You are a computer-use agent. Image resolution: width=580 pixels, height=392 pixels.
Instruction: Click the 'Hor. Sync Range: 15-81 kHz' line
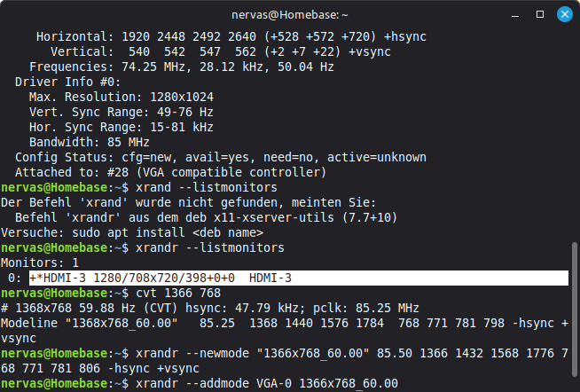click(x=124, y=127)
